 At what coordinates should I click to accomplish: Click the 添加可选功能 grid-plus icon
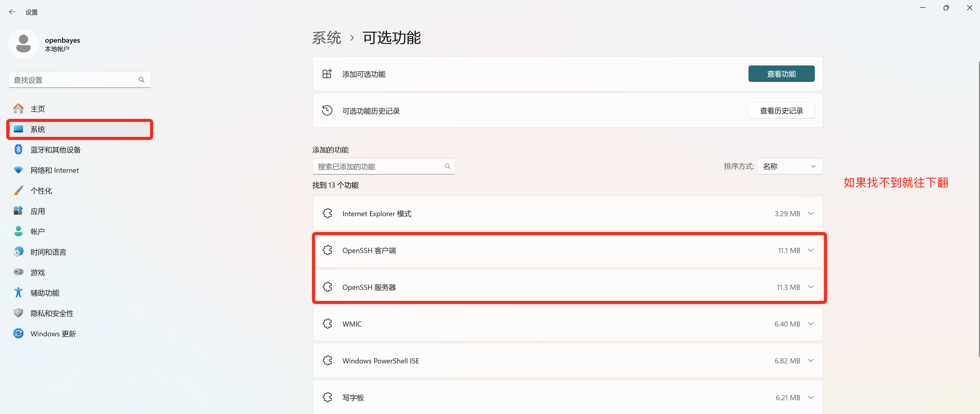pyautogui.click(x=327, y=74)
